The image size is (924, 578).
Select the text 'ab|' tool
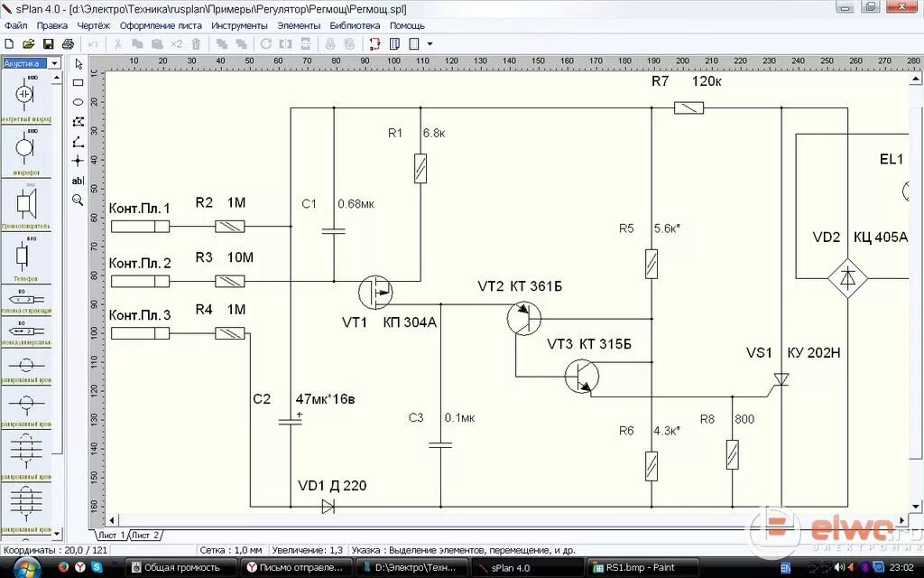point(78,181)
